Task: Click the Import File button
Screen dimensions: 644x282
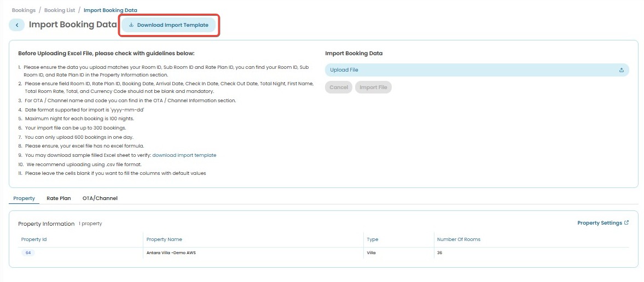Action: click(x=373, y=87)
